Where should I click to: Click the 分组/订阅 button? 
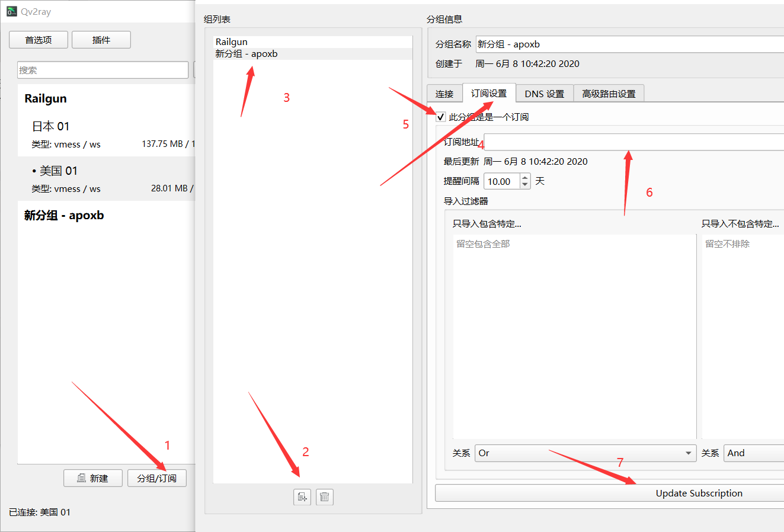click(x=157, y=478)
